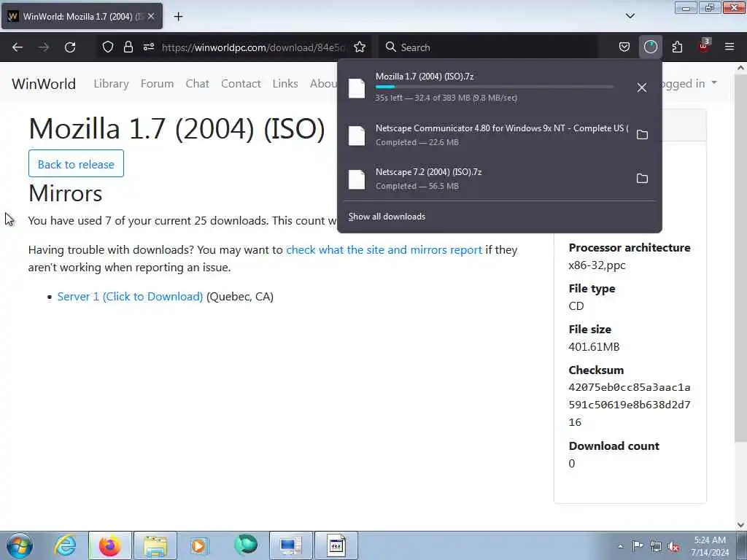Toggle the downloads panel button
This screenshot has height=560, width=747.
pyautogui.click(x=650, y=47)
